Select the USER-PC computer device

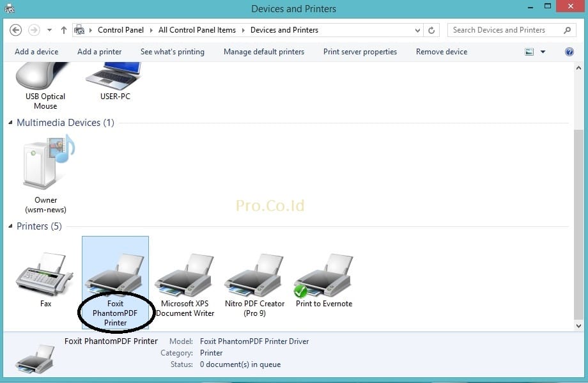[x=114, y=76]
